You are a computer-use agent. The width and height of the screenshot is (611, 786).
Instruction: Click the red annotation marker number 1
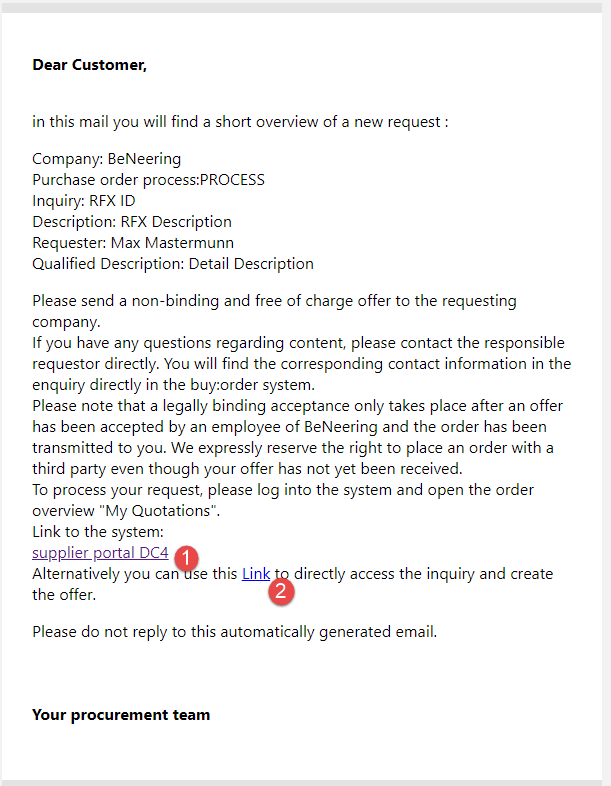[186, 556]
